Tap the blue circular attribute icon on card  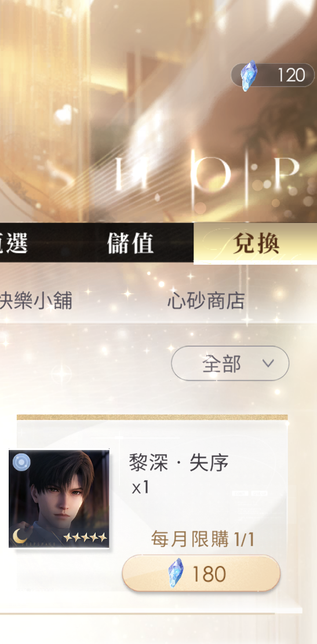coord(21,463)
